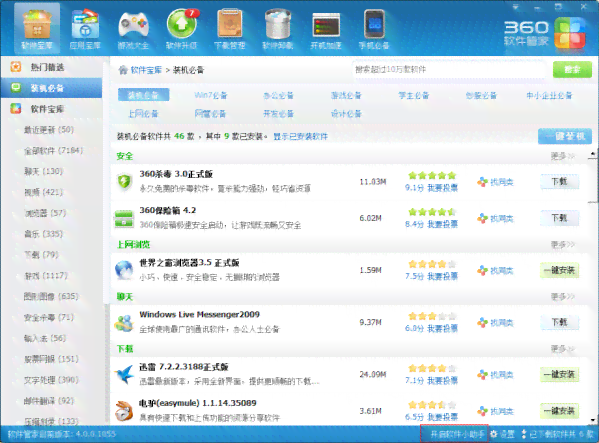Click 找同类 icon in Windows Live Messenger row

point(482,323)
